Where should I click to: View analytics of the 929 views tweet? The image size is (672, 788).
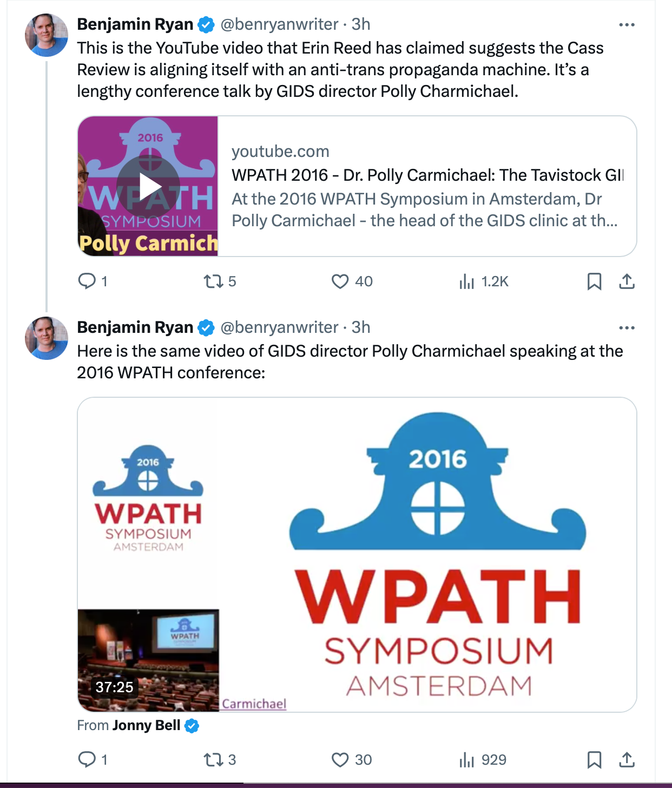pos(483,759)
